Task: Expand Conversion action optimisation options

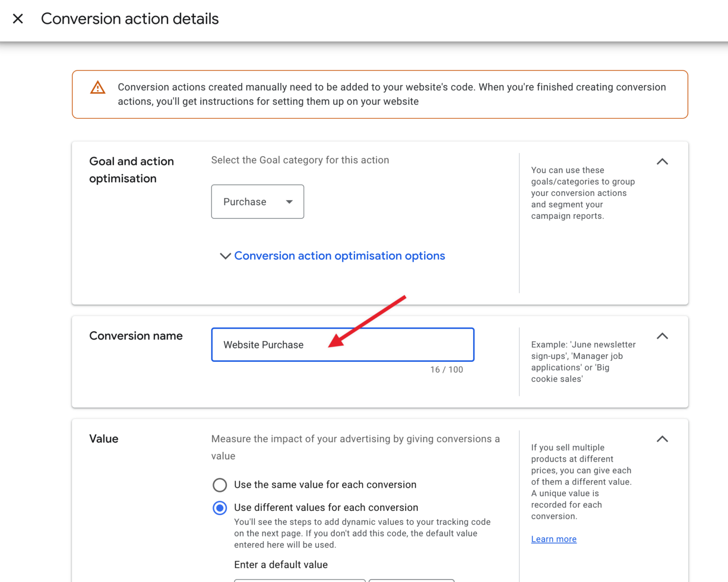Action: click(339, 256)
